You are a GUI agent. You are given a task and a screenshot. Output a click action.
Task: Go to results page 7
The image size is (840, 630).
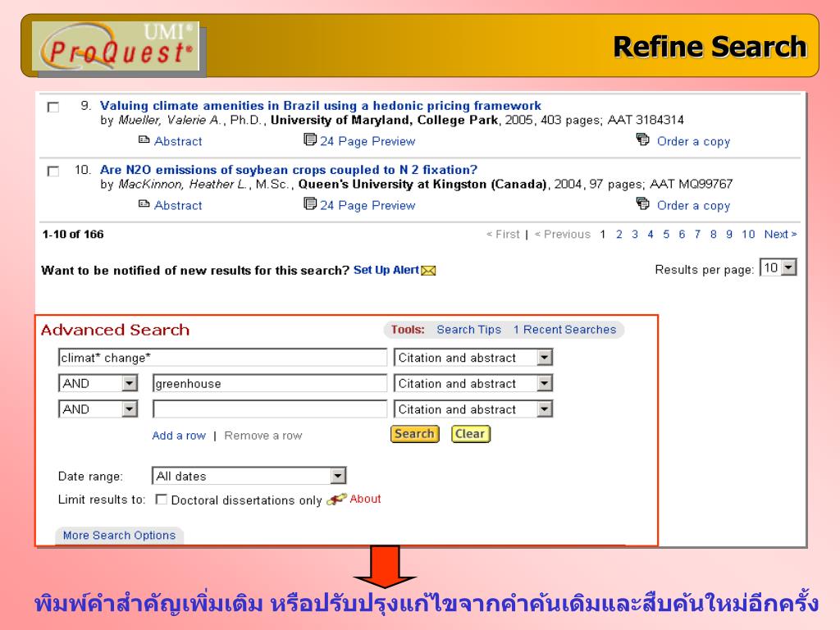click(x=697, y=234)
